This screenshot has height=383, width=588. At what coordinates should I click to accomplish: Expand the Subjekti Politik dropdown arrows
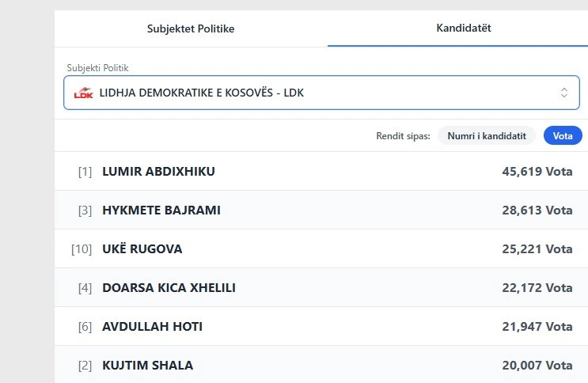564,93
